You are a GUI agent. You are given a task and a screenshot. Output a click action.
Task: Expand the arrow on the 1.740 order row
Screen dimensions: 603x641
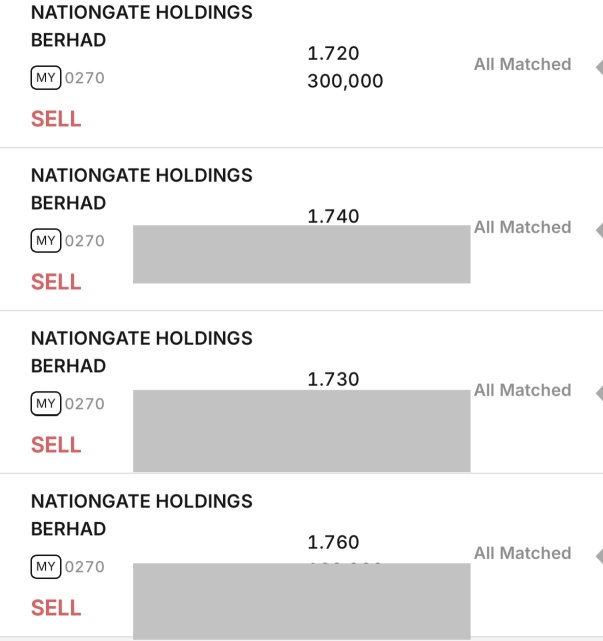(x=598, y=230)
